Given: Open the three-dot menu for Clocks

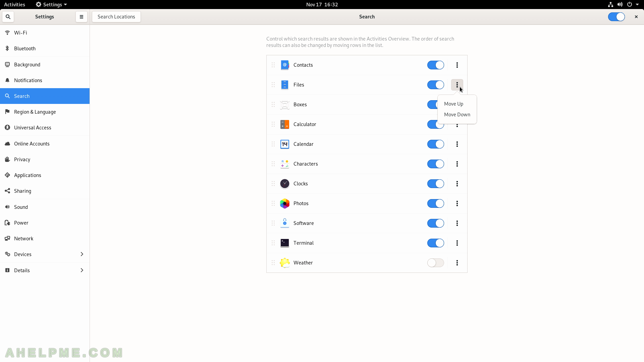Looking at the screenshot, I should 457,184.
